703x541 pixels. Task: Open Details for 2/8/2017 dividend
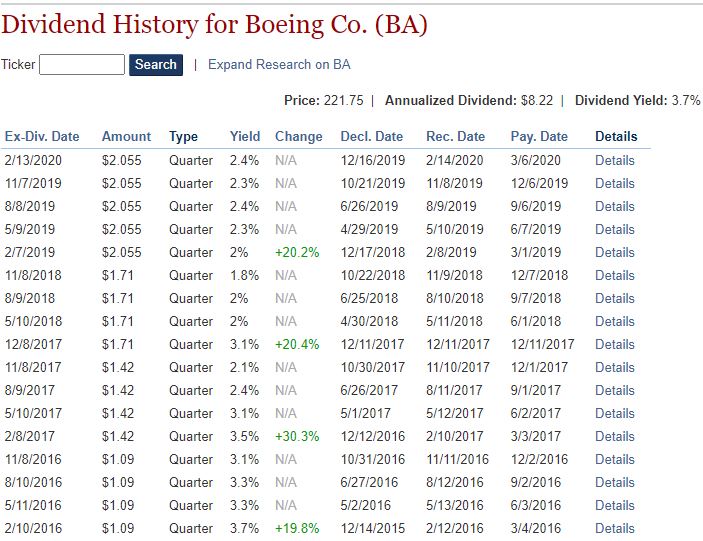[x=615, y=436]
